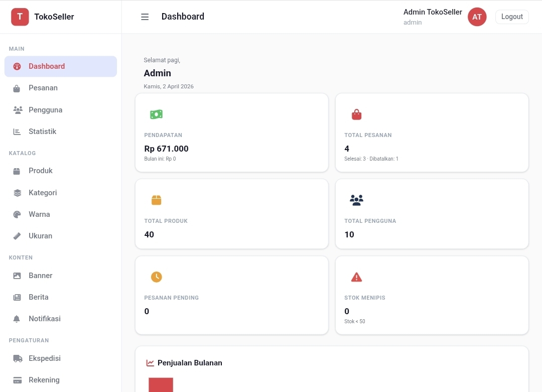Click the Pendapatan money icon on revenue card

[157, 114]
